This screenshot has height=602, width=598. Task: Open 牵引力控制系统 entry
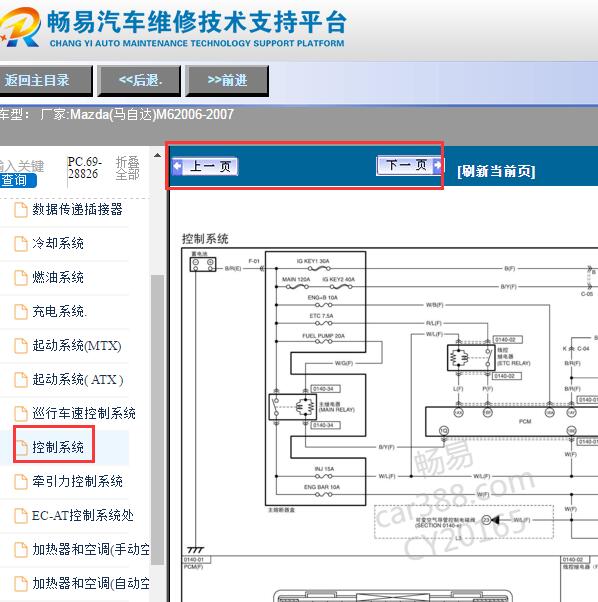click(x=78, y=481)
